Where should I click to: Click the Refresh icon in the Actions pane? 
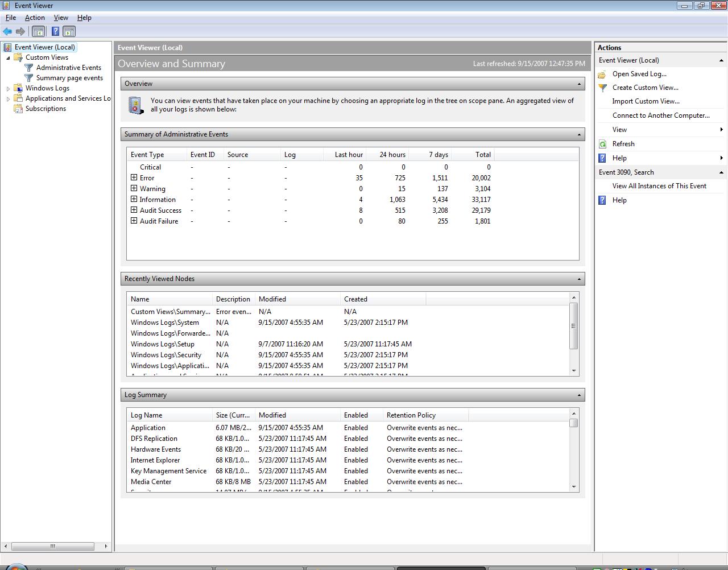point(603,143)
